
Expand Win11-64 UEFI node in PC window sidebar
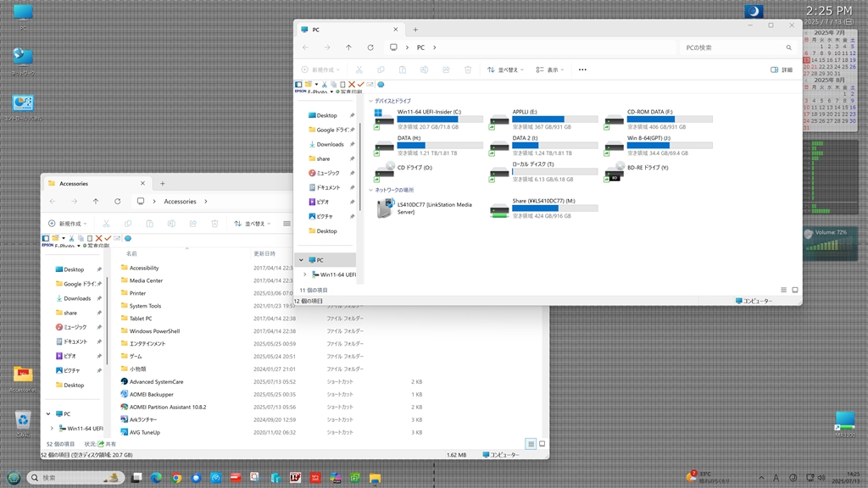pyautogui.click(x=304, y=274)
